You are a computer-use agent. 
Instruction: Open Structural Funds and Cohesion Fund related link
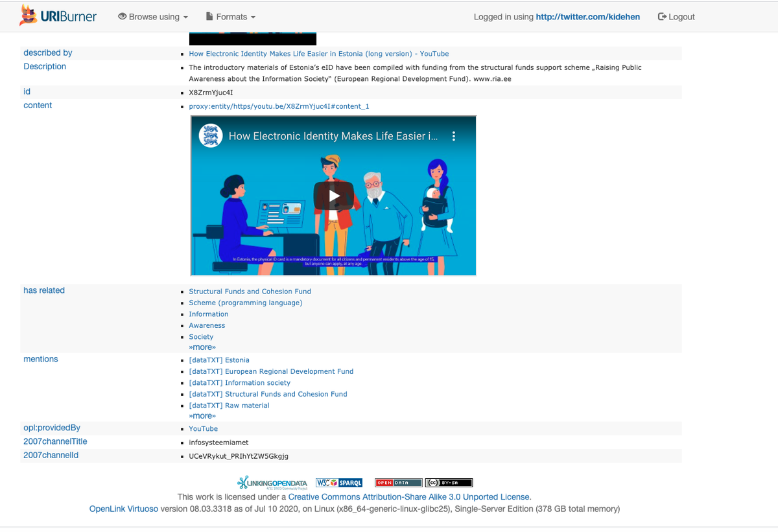pos(250,292)
